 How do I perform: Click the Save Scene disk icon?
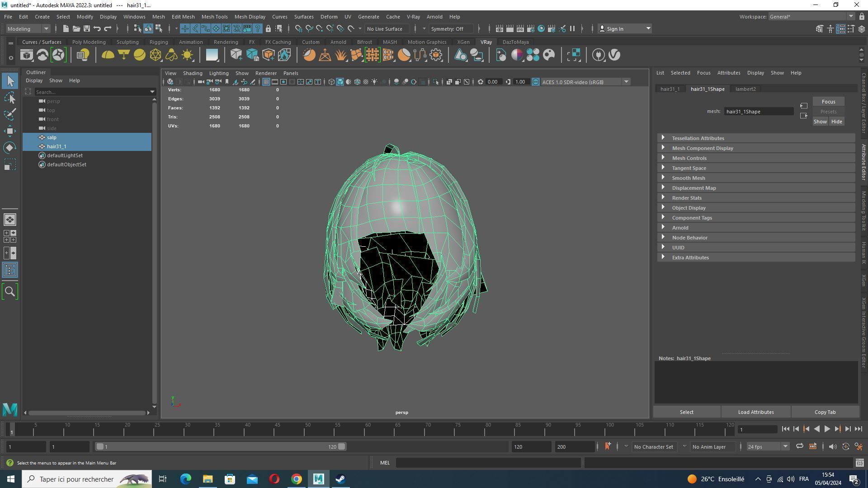pos(86,28)
